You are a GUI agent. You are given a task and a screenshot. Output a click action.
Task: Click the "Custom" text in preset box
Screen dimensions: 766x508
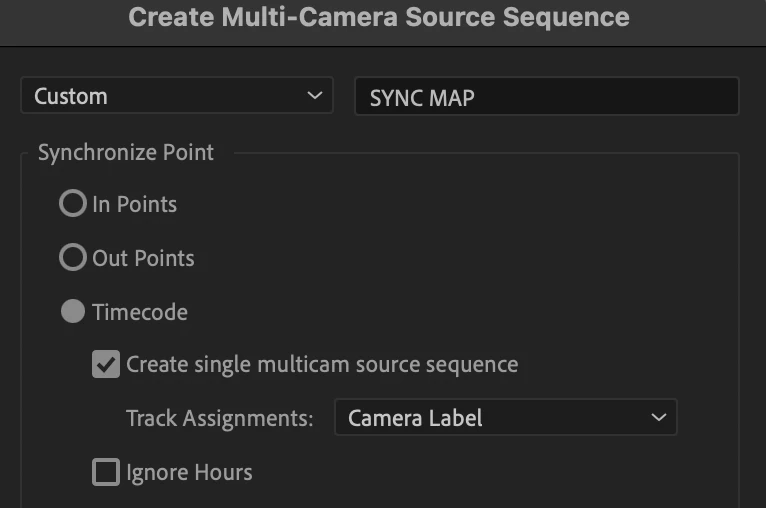click(71, 96)
